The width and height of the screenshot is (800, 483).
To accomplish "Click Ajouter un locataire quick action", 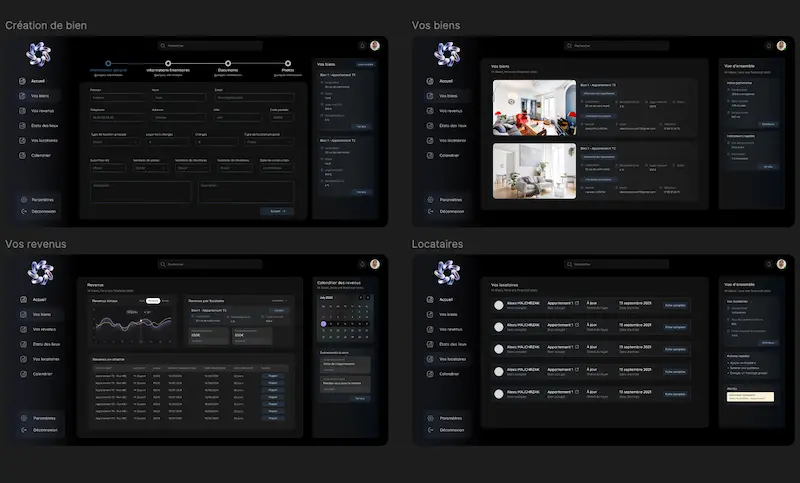I will click(x=743, y=363).
